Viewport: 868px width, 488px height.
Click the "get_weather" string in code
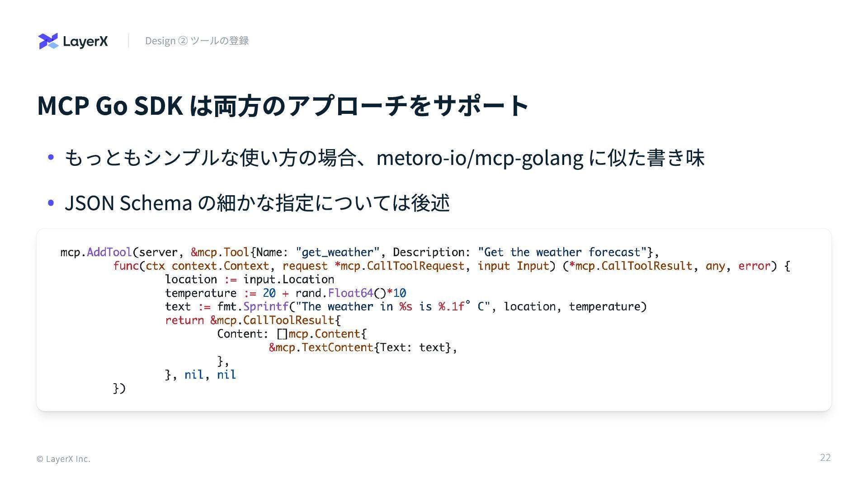pos(337,252)
